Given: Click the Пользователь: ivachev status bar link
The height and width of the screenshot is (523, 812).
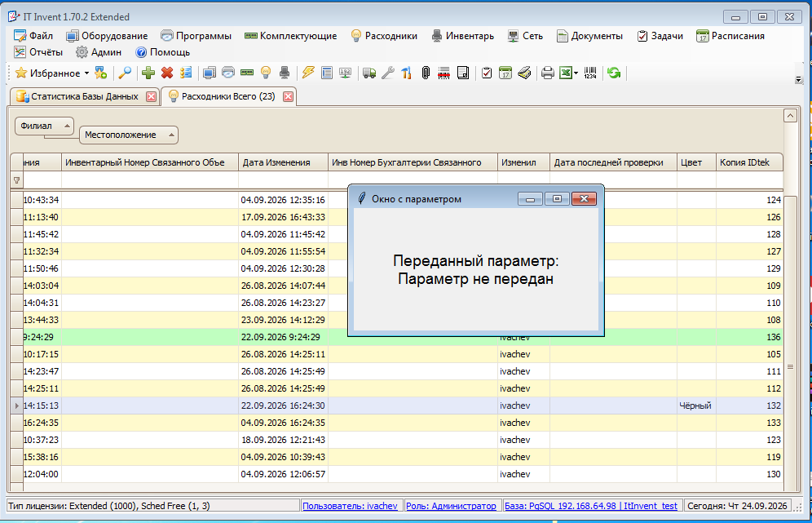Looking at the screenshot, I should pyautogui.click(x=350, y=506).
